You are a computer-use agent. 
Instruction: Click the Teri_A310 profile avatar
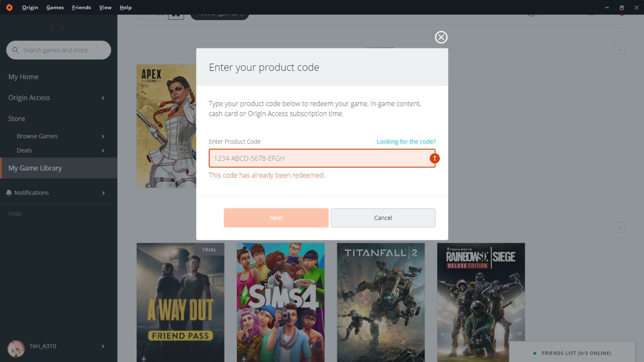click(16, 348)
